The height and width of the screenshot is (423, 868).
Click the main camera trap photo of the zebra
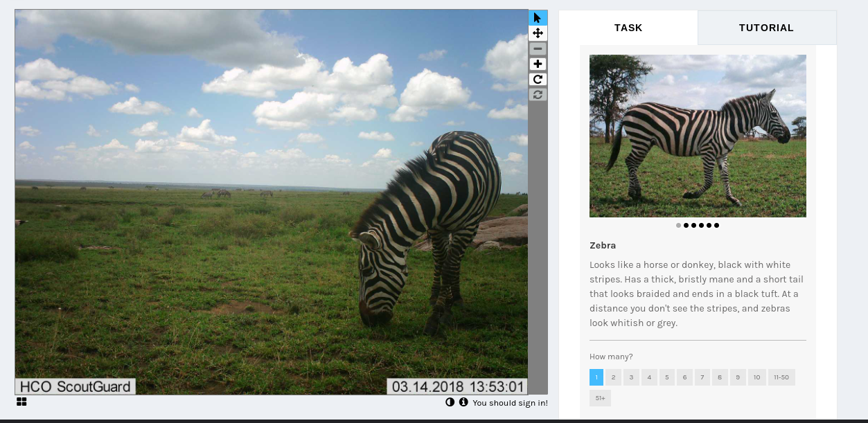tap(271, 202)
